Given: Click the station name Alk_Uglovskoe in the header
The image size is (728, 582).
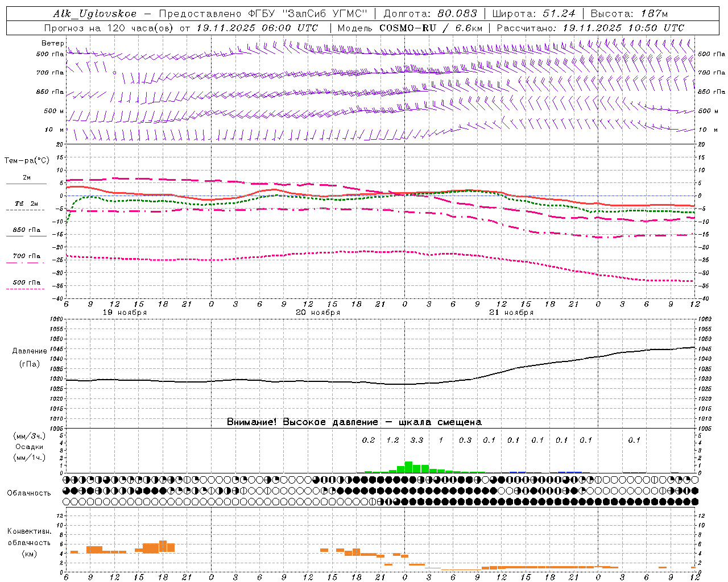Looking at the screenshot, I should (95, 14).
